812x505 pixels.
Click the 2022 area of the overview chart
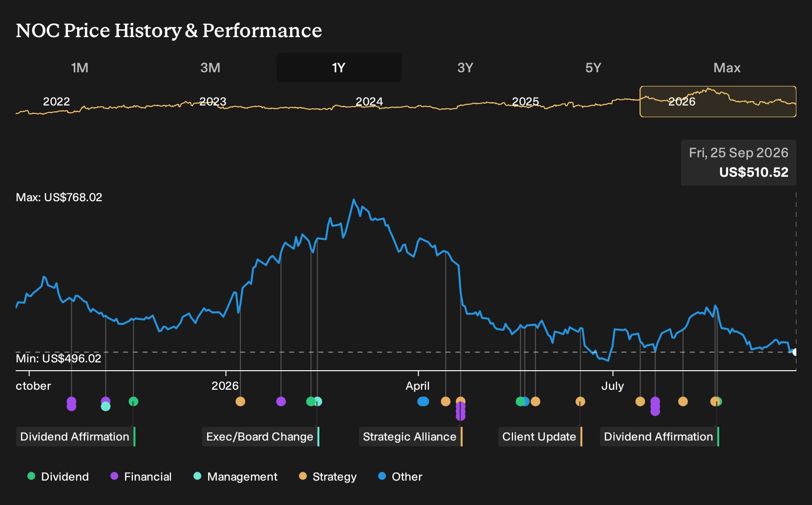coord(57,102)
